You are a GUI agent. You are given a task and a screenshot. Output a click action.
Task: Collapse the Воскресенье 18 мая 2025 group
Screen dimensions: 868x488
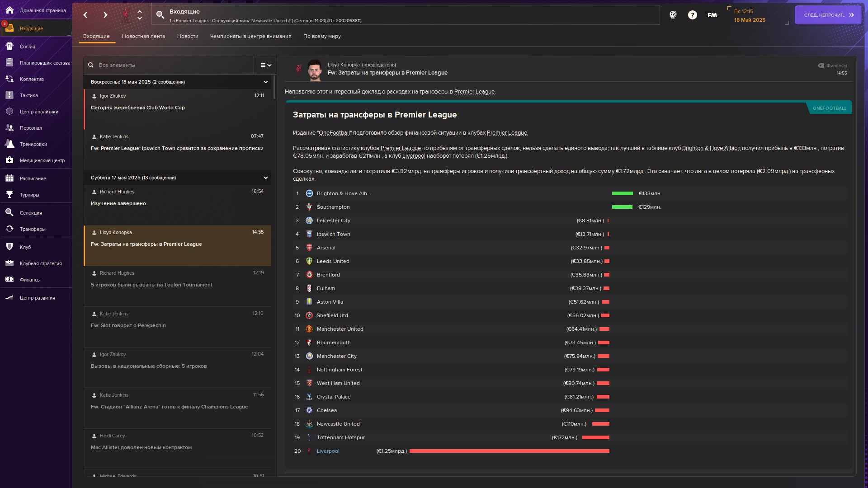coord(266,82)
